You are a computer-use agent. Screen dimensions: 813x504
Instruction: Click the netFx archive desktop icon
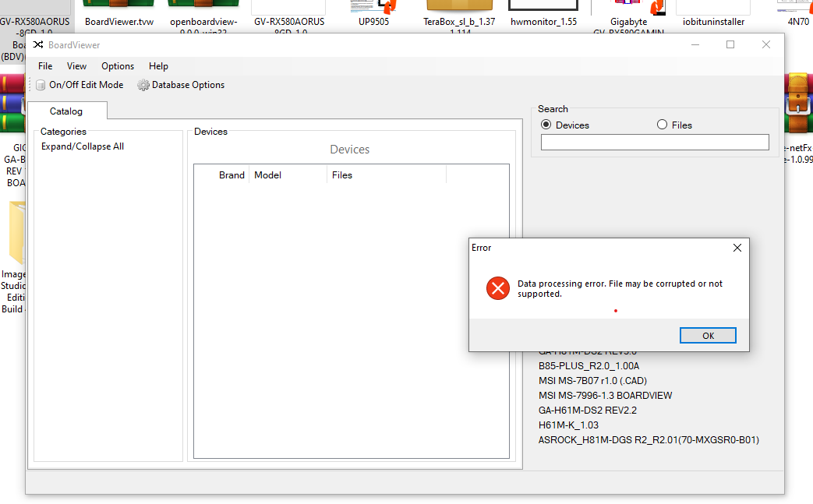(798, 119)
